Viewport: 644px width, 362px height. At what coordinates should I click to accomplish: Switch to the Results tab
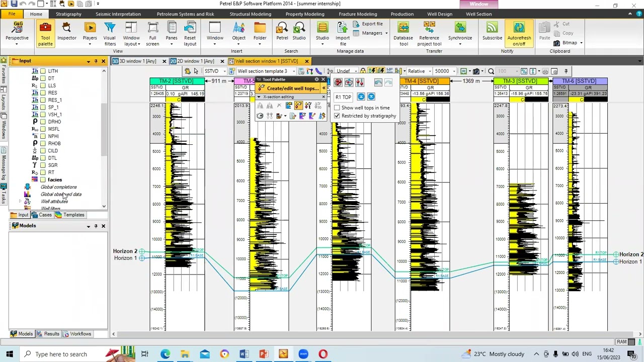tap(48, 334)
